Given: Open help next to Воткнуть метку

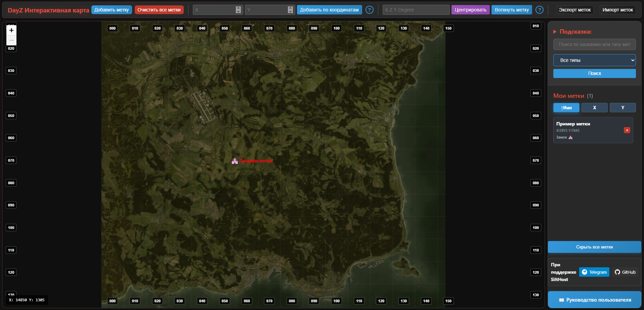Looking at the screenshot, I should click(539, 10).
